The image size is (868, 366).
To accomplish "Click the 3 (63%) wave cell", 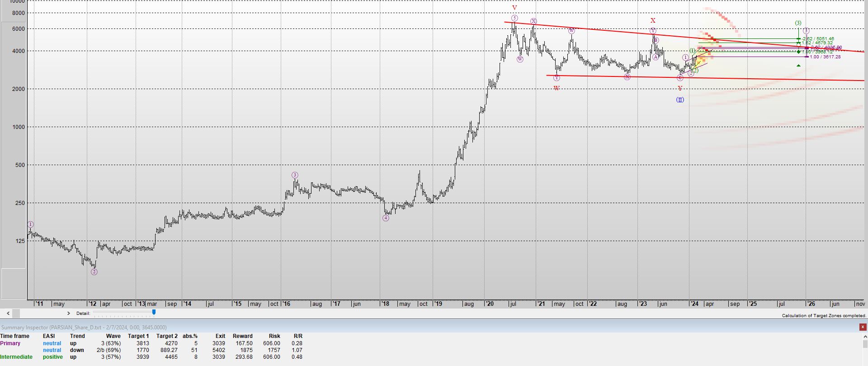I will click(x=110, y=343).
